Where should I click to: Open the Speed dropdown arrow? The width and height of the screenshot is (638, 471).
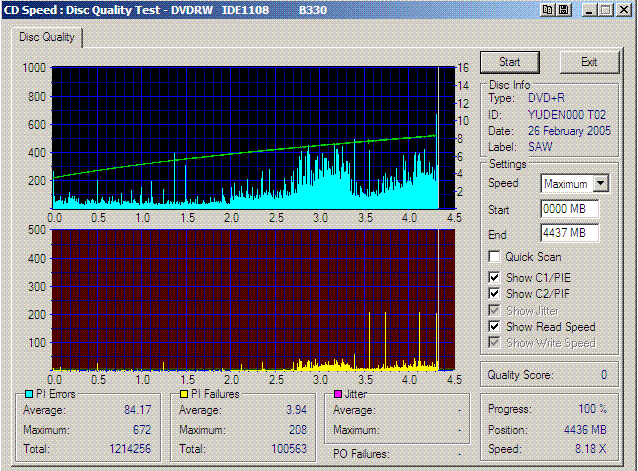(601, 183)
